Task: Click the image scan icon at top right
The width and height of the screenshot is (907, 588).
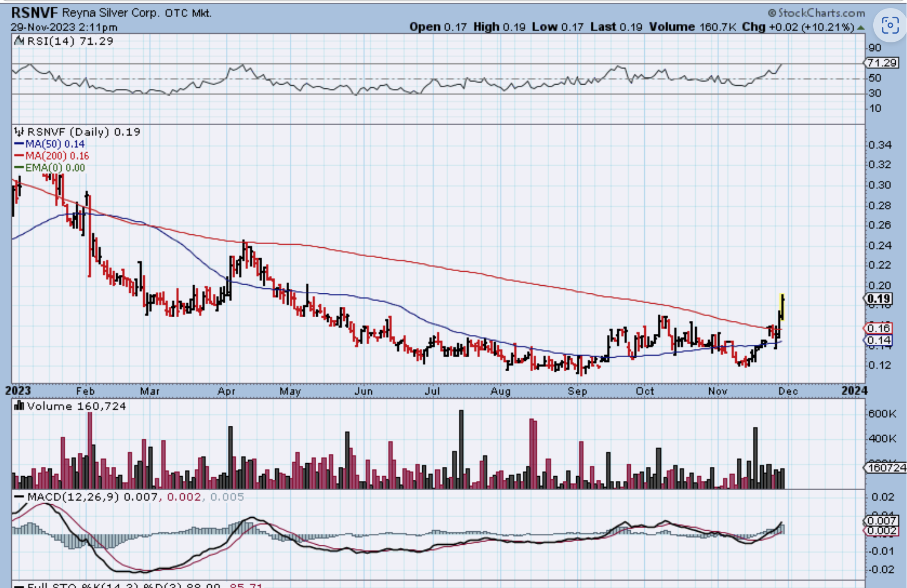Action: [890, 26]
